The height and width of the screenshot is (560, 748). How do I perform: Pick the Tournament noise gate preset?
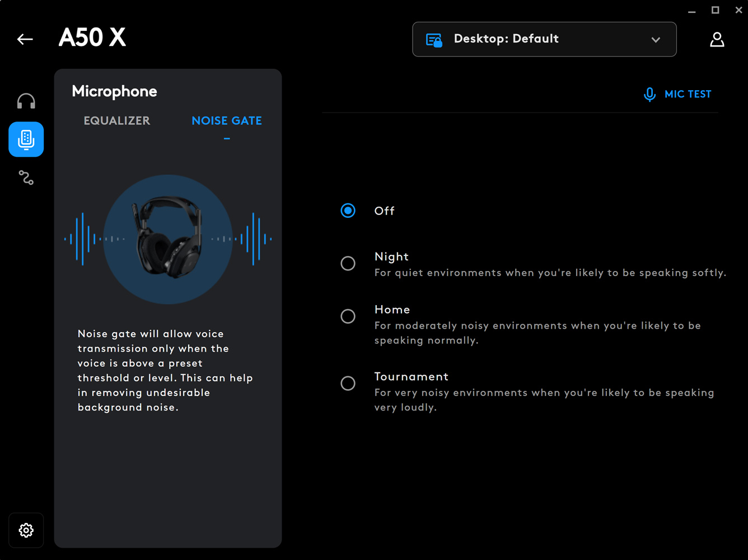point(348,383)
